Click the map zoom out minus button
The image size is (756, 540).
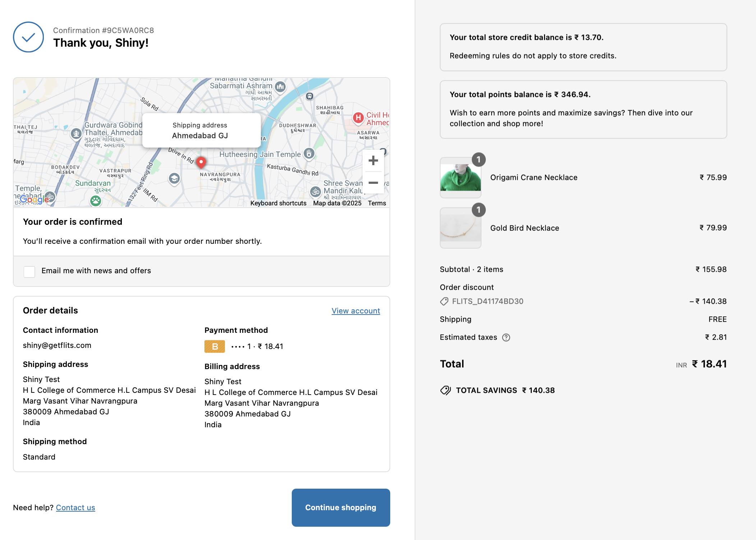(373, 183)
